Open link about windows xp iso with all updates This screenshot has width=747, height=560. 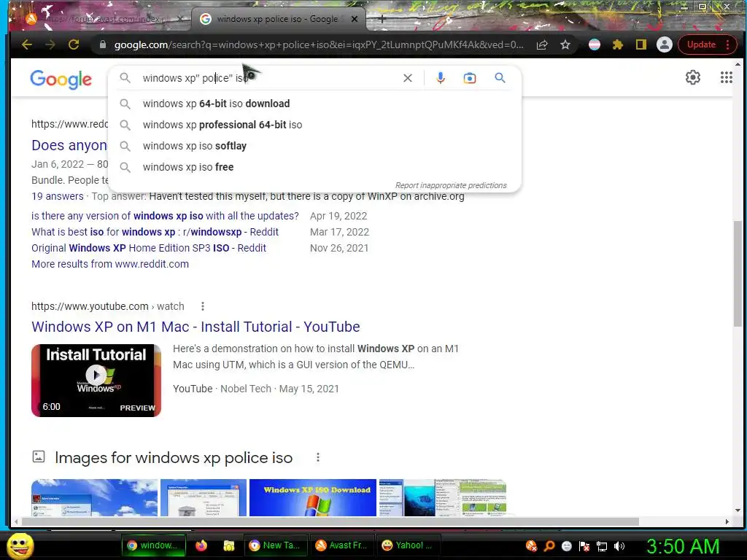click(x=165, y=216)
